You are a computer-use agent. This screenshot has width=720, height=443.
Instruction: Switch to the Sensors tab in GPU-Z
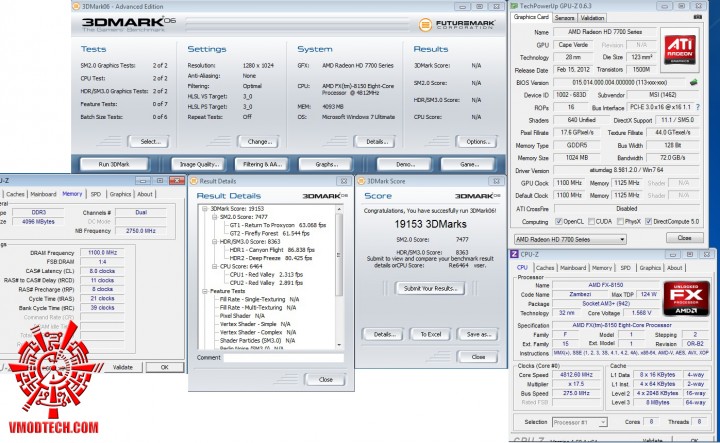[564, 18]
